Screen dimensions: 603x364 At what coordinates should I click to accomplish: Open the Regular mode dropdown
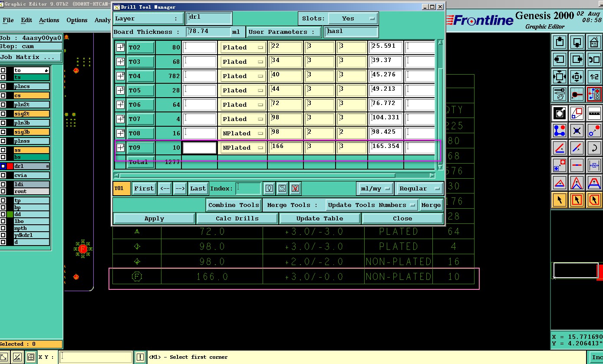[420, 188]
